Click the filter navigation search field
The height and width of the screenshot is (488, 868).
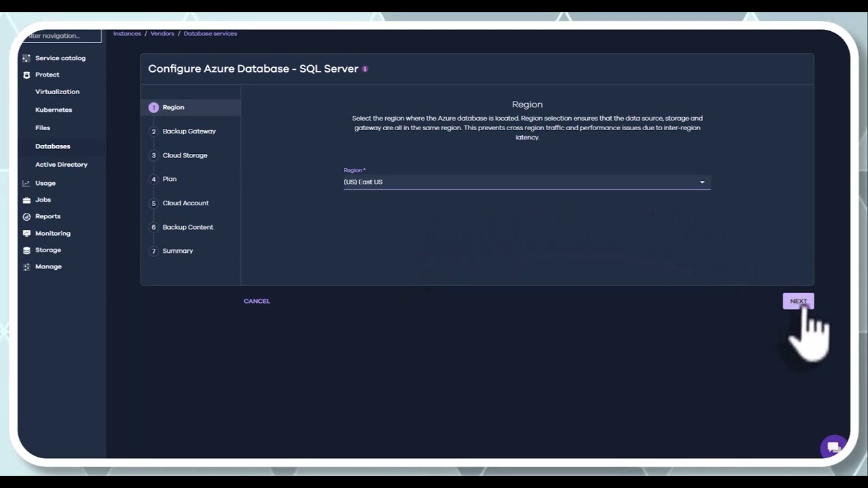coord(60,35)
